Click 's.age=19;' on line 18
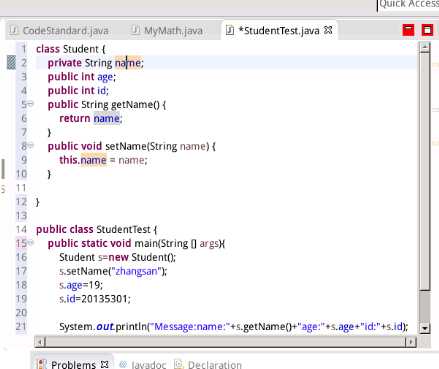This screenshot has height=369, width=439. [x=81, y=285]
